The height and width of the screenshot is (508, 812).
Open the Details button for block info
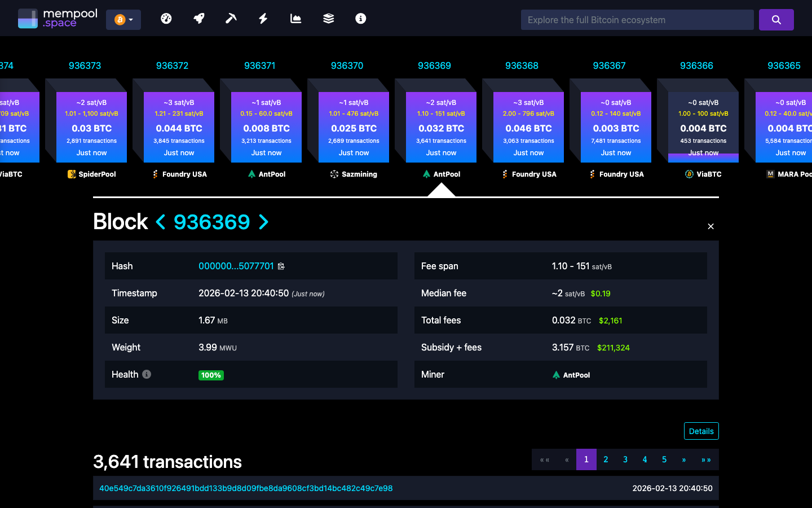pyautogui.click(x=701, y=431)
